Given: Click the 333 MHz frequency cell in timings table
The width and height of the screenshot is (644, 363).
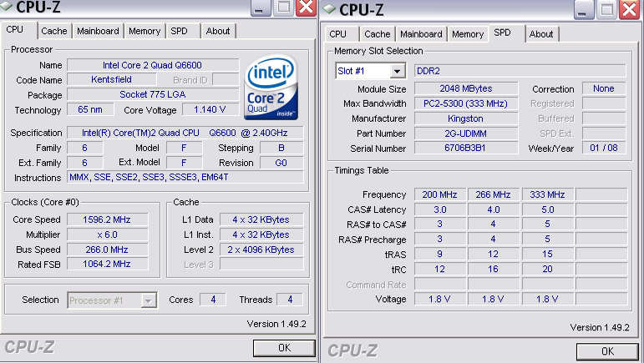Looking at the screenshot, I should click(x=547, y=194).
